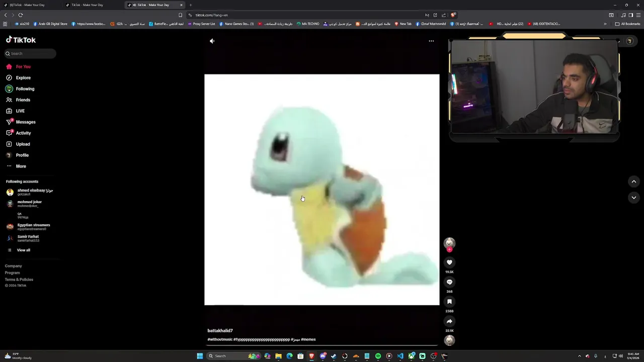Screen dimensions: 644x362
Task: Reload the page with the refresh icon
Action: (21, 15)
